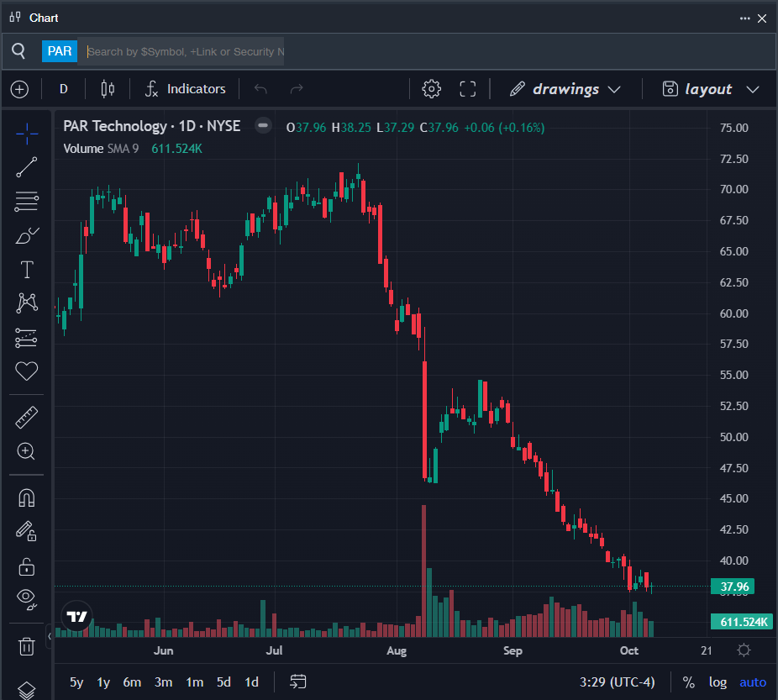Expand the layout dropdown
The width and height of the screenshot is (778, 700).
click(x=710, y=89)
